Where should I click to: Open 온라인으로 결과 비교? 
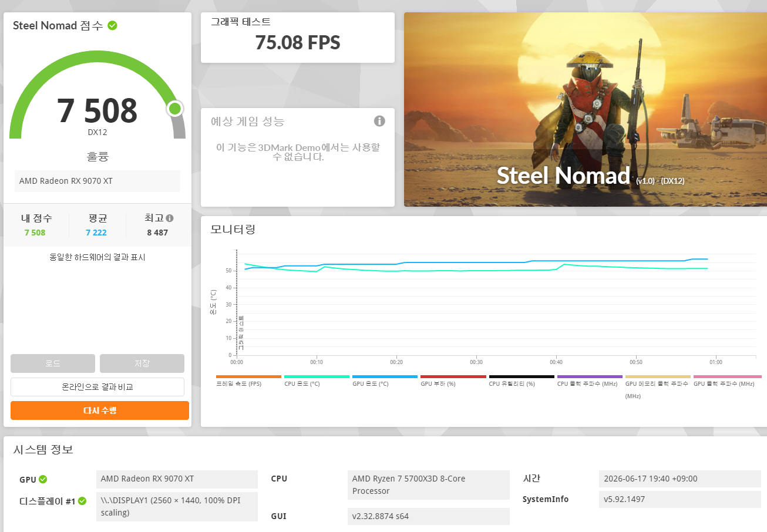(97, 387)
